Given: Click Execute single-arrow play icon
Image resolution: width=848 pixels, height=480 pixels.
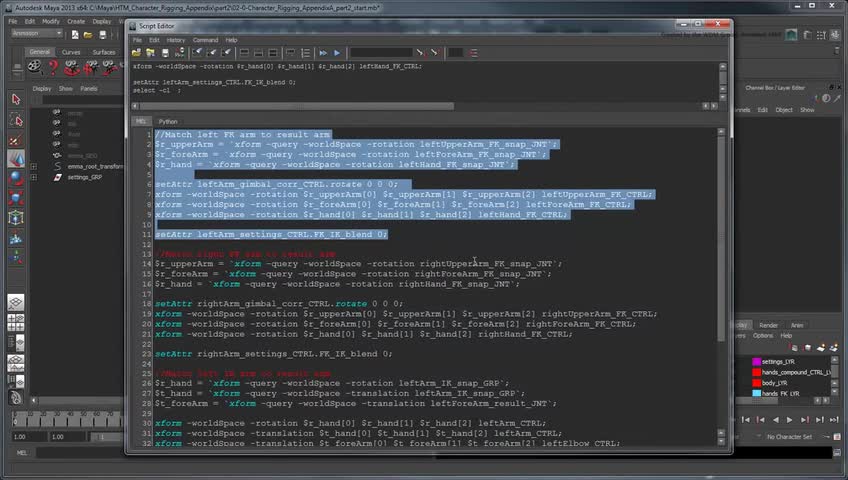Looking at the screenshot, I should (x=337, y=52).
